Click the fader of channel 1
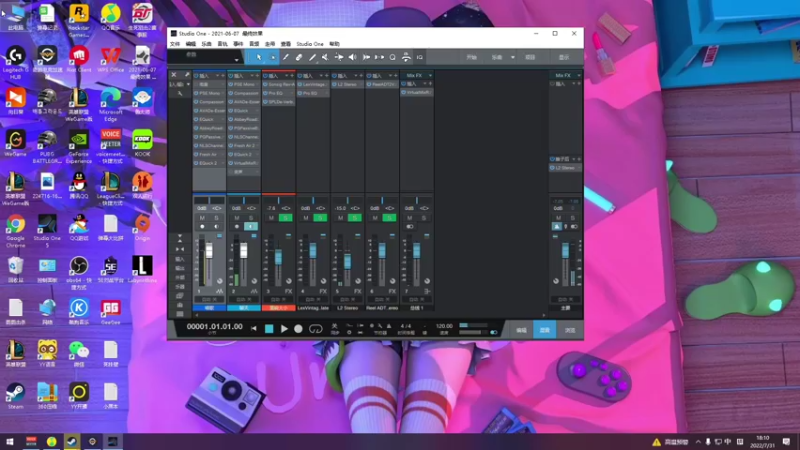Image resolution: width=800 pixels, height=450 pixels. point(209,250)
